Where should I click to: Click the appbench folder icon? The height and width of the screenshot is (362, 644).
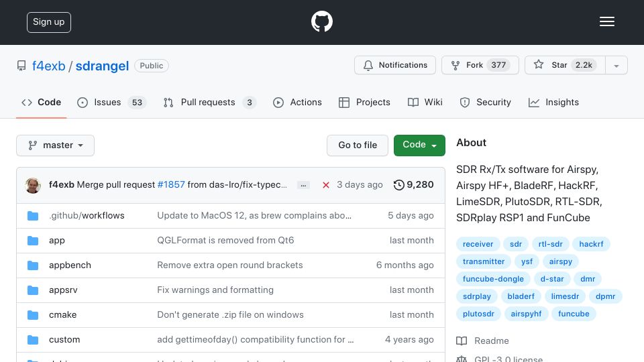(33, 265)
